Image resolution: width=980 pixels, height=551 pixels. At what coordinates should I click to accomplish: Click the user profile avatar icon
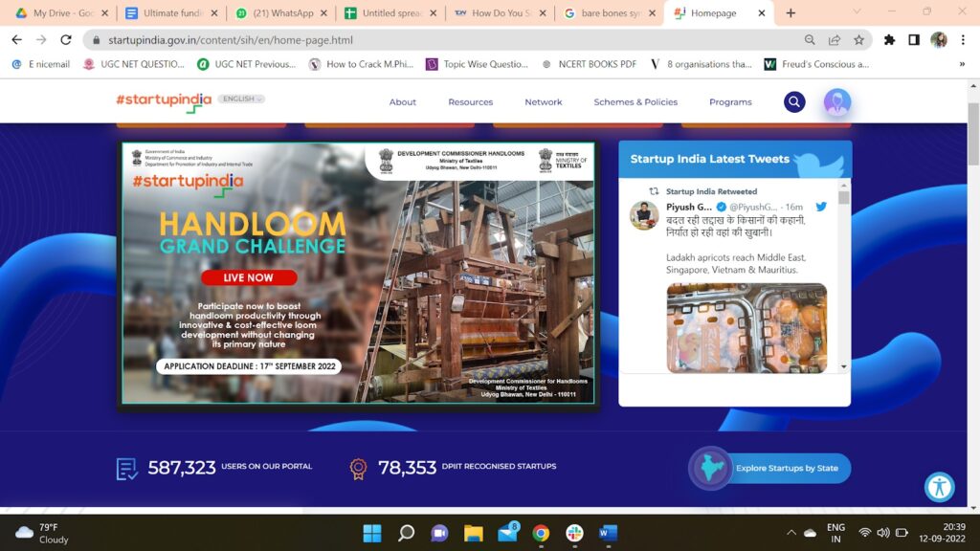click(836, 101)
